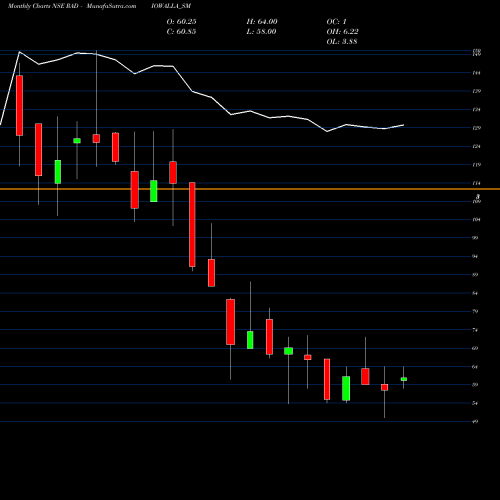
Task: Click the 129 price axis label
Action: pos(476,128)
